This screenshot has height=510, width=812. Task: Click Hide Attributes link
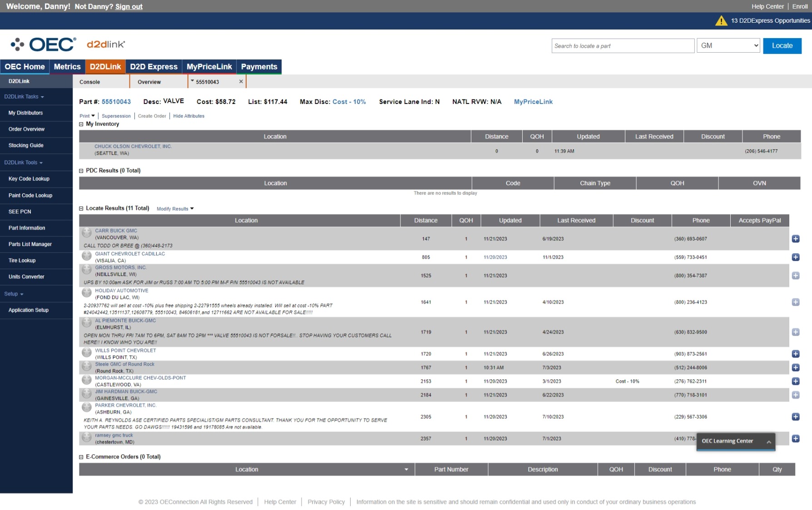pyautogui.click(x=189, y=116)
